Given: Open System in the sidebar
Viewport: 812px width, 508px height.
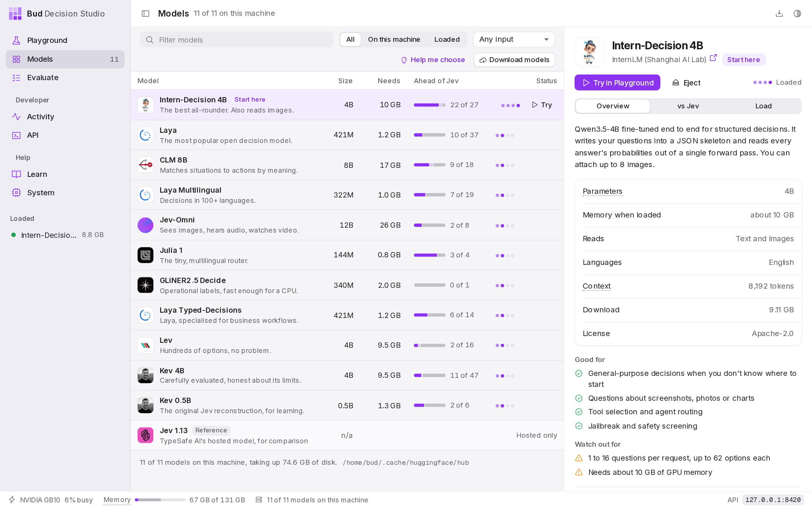Looking at the screenshot, I should coord(65,193).
